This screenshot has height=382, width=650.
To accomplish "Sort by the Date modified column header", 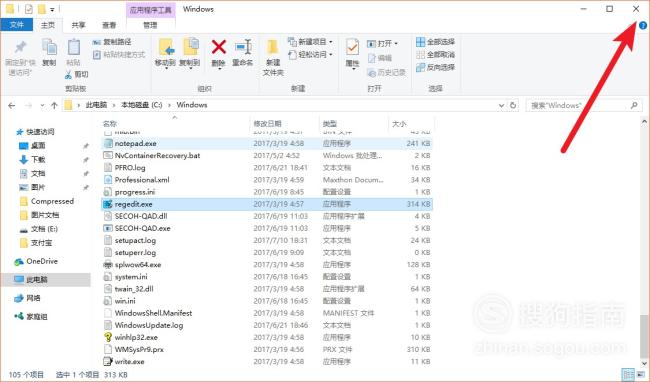I will point(267,123).
